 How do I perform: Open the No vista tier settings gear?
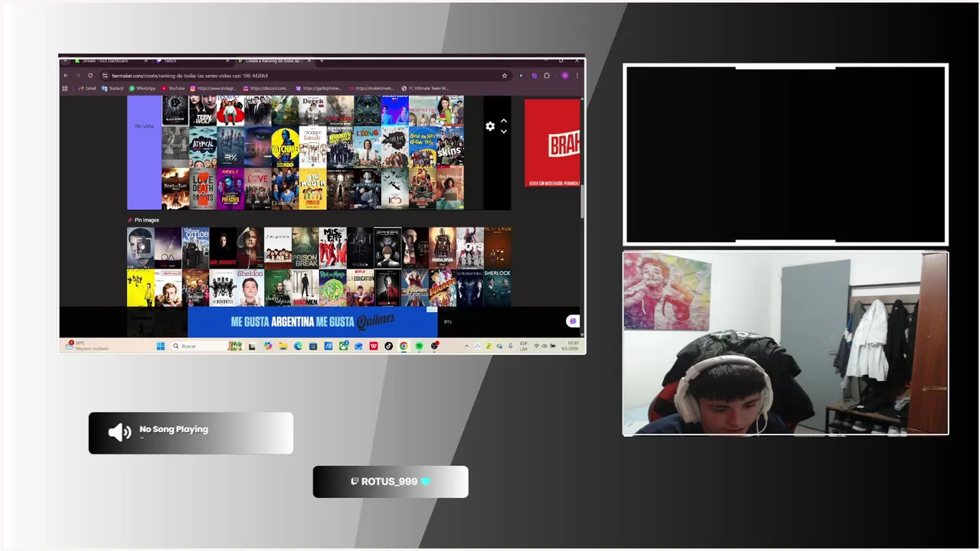coord(490,126)
